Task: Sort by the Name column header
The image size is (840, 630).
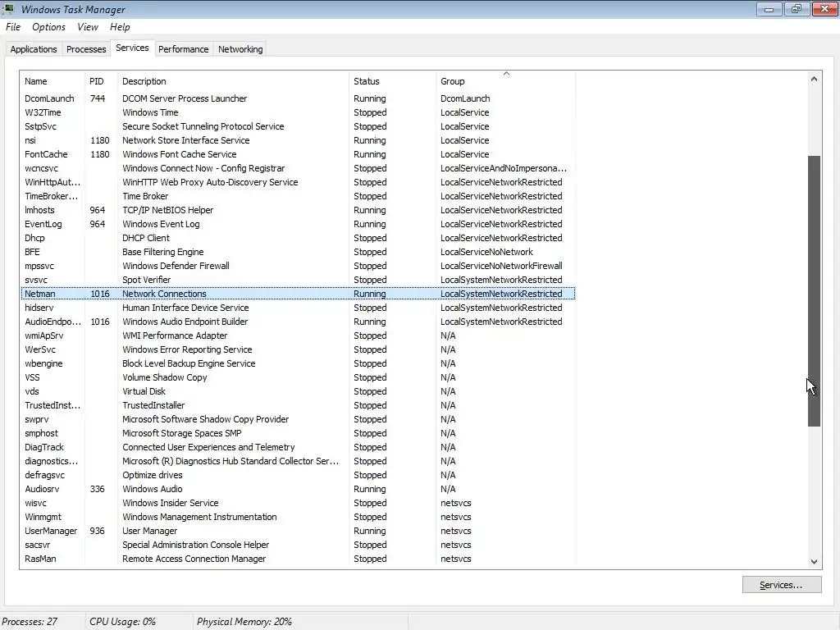Action: click(52, 81)
